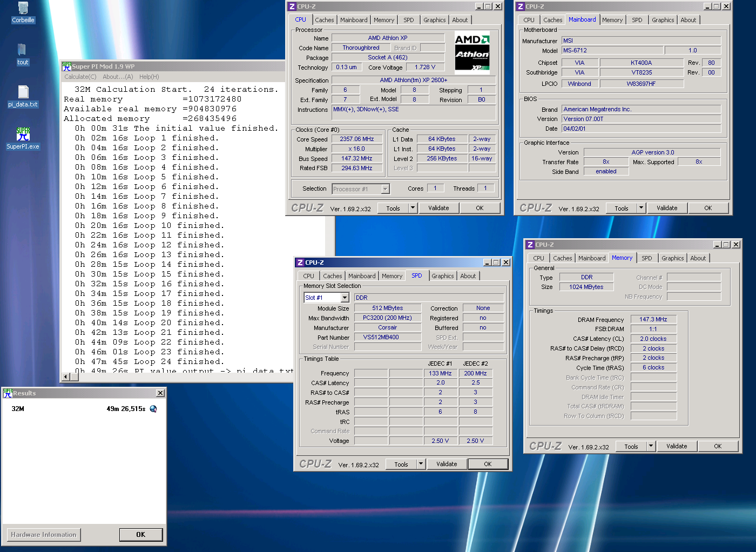The height and width of the screenshot is (552, 756).
Task: Click the CPU-Z 'Z' icon in CPU window
Action: [292, 6]
